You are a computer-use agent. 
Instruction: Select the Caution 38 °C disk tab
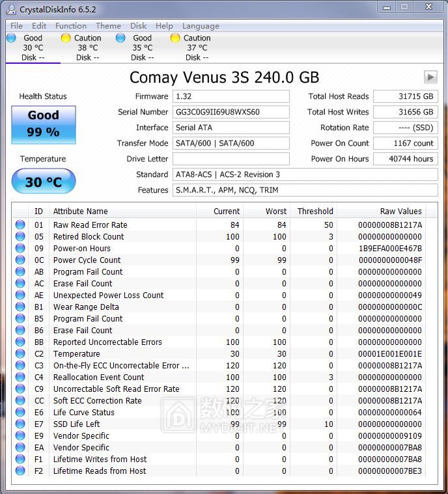coord(88,48)
